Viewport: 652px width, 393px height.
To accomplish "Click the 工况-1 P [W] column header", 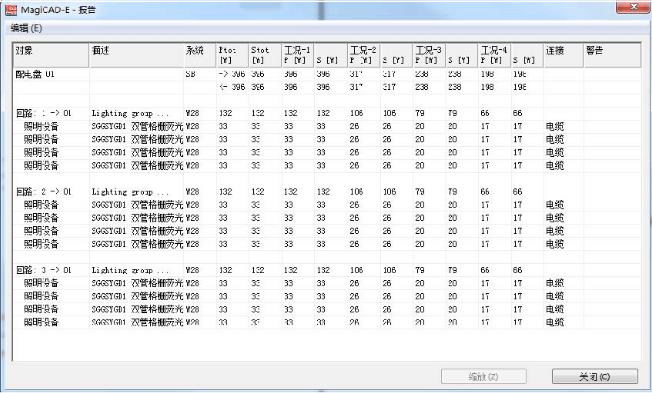I will [298, 55].
